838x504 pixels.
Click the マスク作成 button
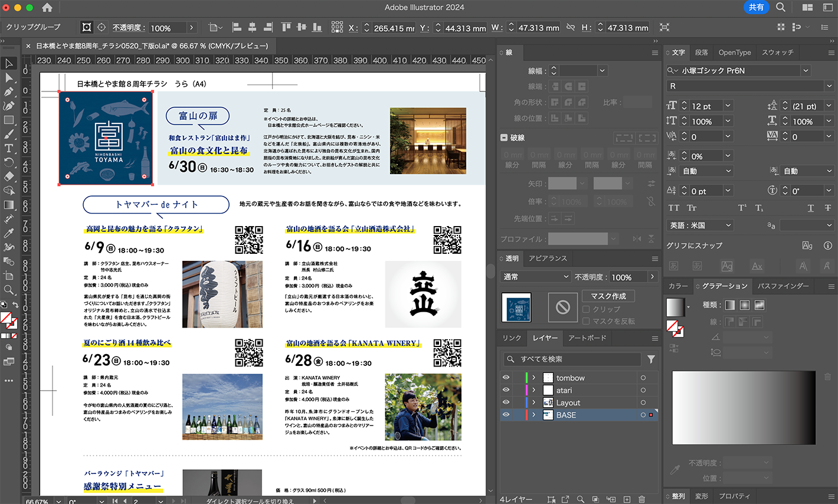point(608,296)
